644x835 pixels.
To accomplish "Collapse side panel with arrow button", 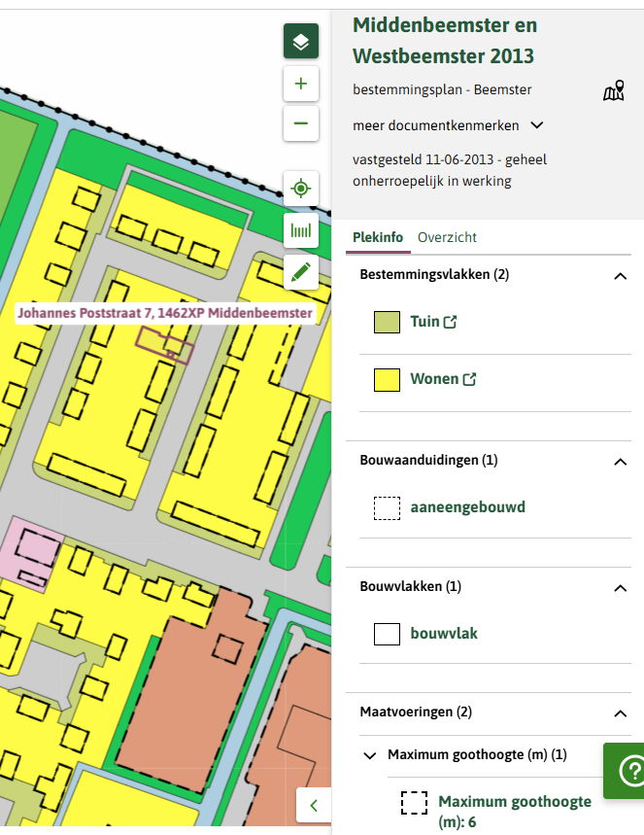I will [314, 805].
